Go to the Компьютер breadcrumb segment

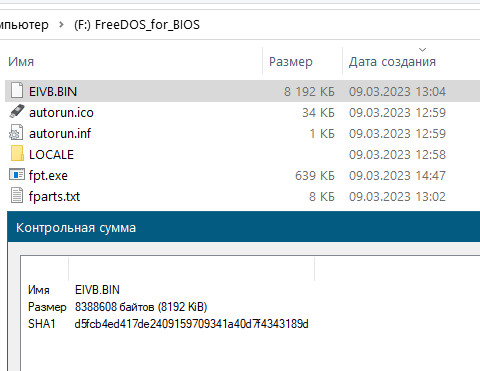pyautogui.click(x=24, y=25)
